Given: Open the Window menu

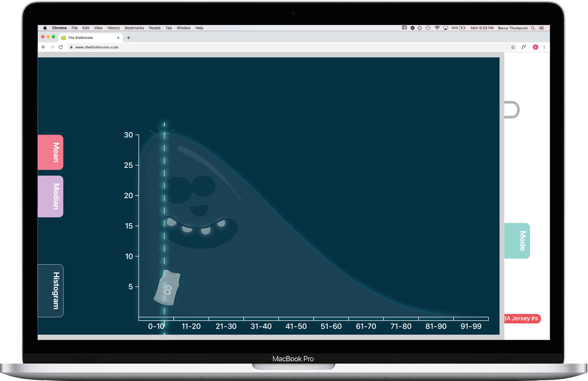Looking at the screenshot, I should coord(183,28).
